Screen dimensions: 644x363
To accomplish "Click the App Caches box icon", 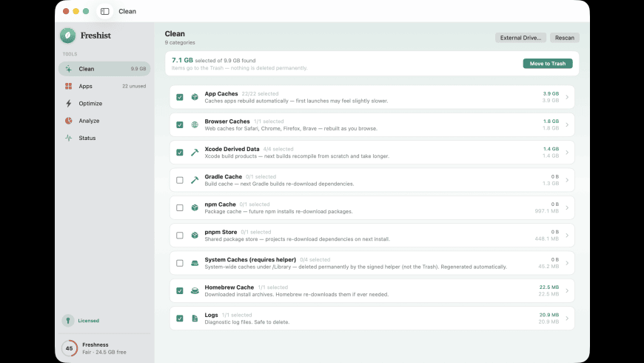I will 195,97.
